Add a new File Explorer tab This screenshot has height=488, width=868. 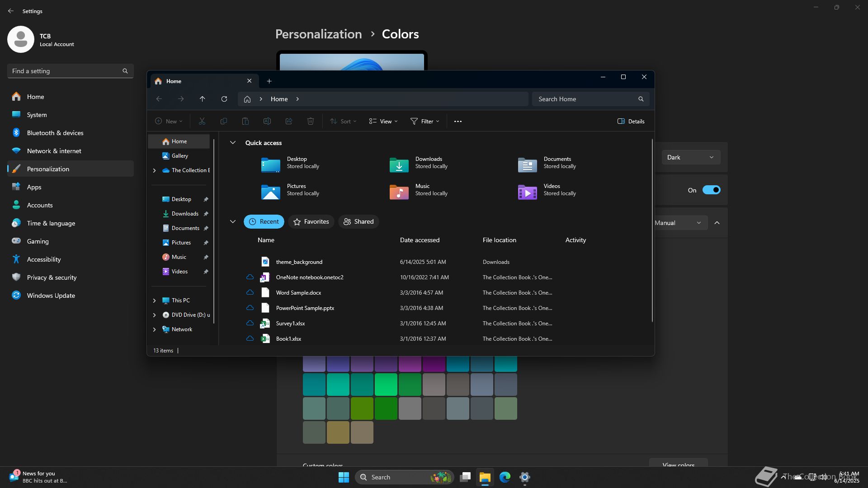click(x=269, y=81)
